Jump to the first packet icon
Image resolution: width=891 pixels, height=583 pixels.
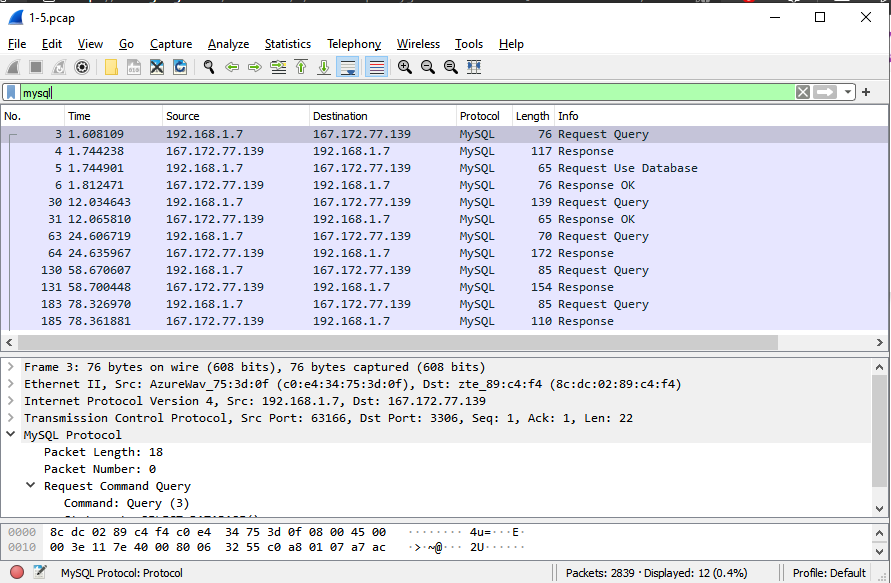(x=301, y=67)
